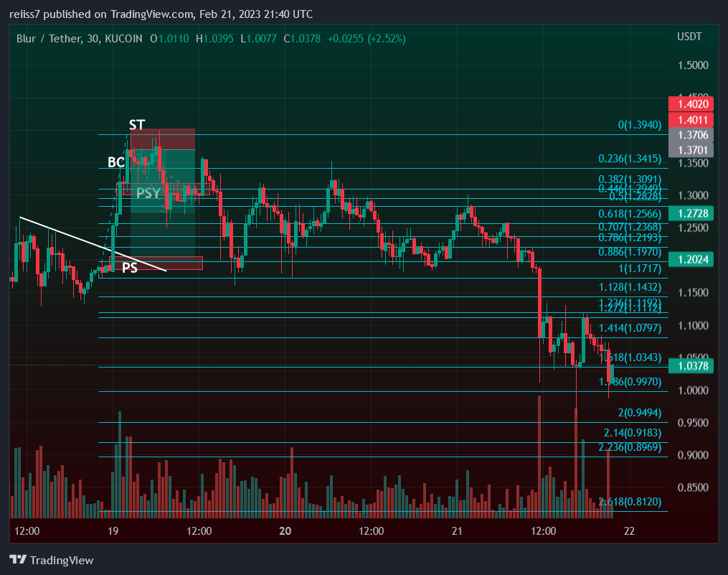Click the open value O1.0110
The height and width of the screenshot is (575, 728).
[x=169, y=39]
